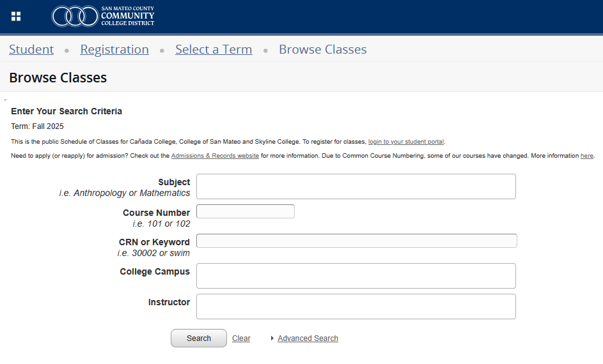Expand Advanced Search options
The width and height of the screenshot is (603, 364).
coord(308,338)
